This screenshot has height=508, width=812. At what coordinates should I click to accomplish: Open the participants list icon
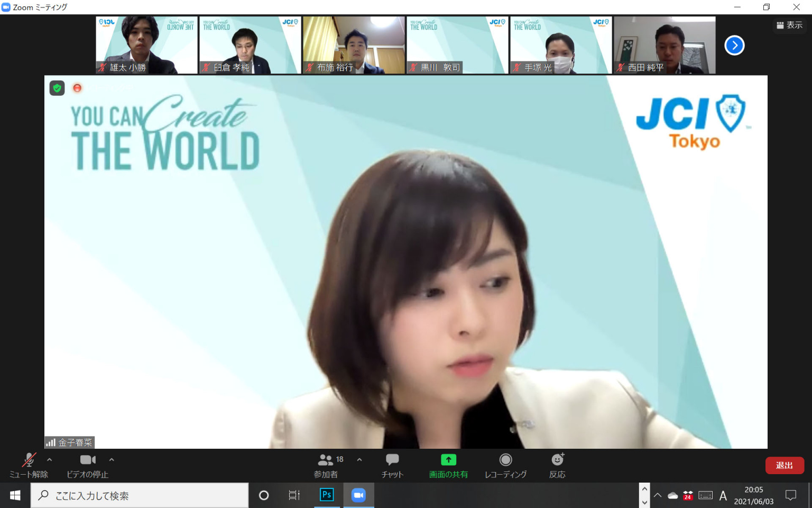pyautogui.click(x=326, y=460)
